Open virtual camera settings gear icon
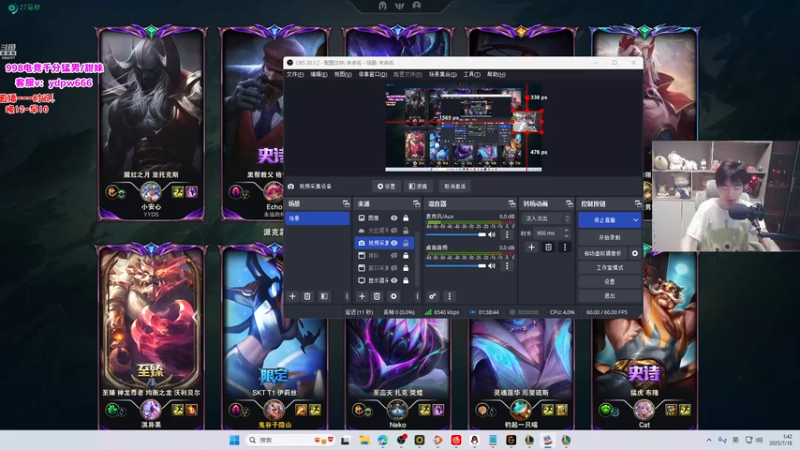Image resolution: width=800 pixels, height=450 pixels. tap(635, 253)
